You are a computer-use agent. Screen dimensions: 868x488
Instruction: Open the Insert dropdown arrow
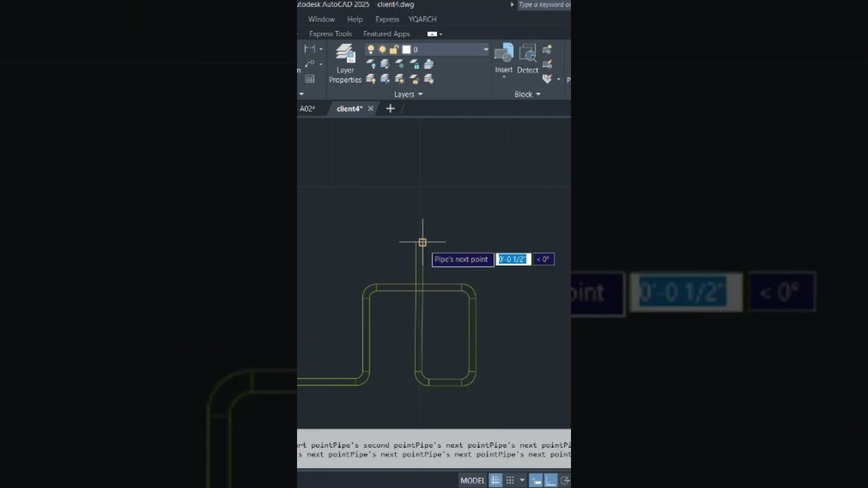(504, 78)
